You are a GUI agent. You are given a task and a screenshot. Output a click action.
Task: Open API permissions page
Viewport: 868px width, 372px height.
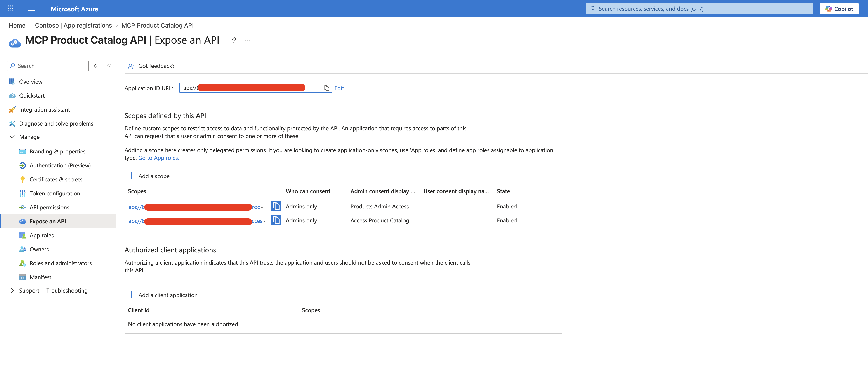49,207
